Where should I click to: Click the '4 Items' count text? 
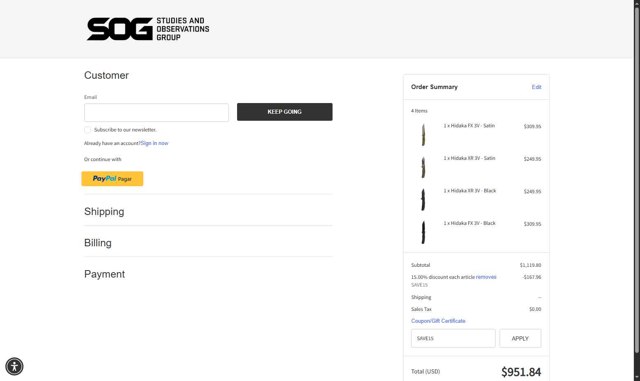(419, 111)
